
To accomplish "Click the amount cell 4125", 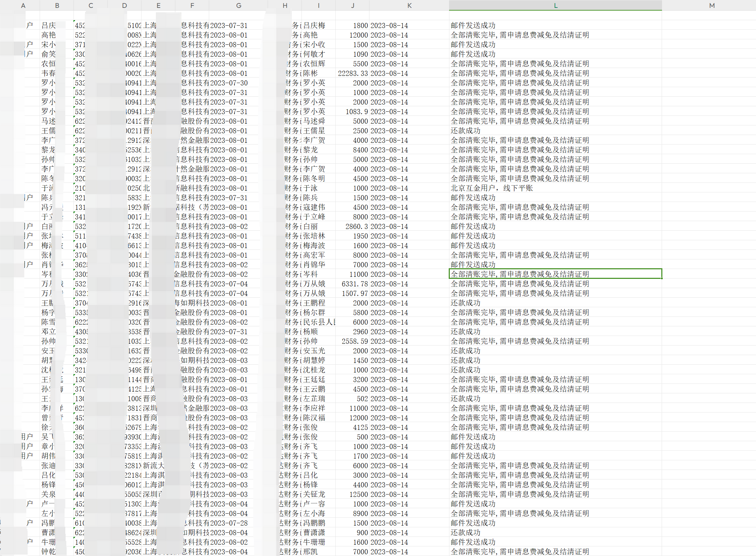I will tap(352, 428).
